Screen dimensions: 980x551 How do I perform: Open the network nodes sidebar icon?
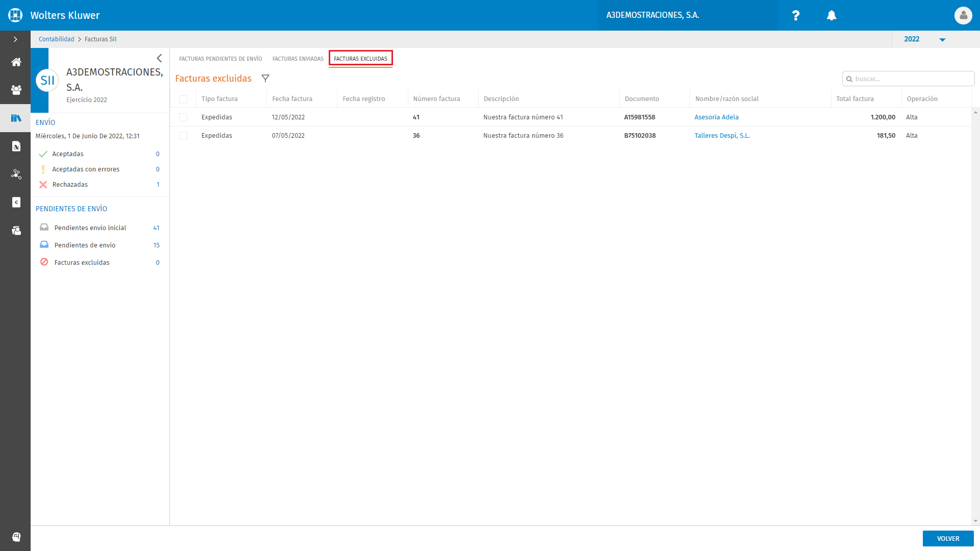16,174
